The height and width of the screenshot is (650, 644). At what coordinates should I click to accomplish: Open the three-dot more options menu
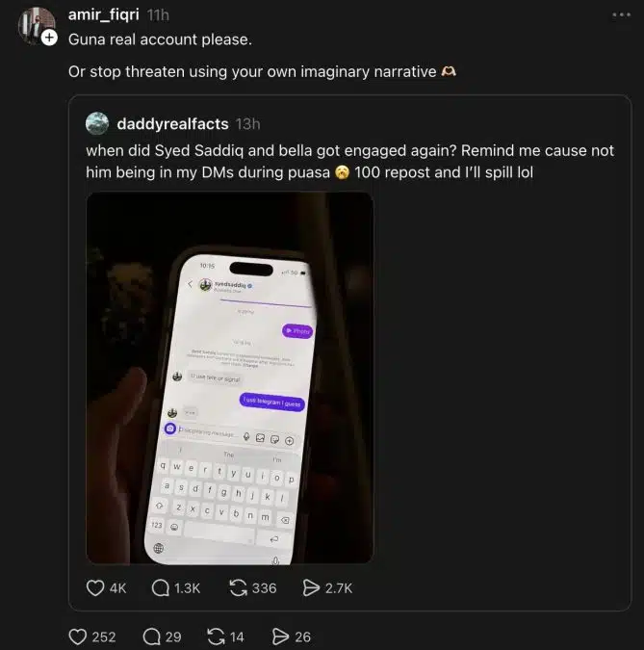621,15
